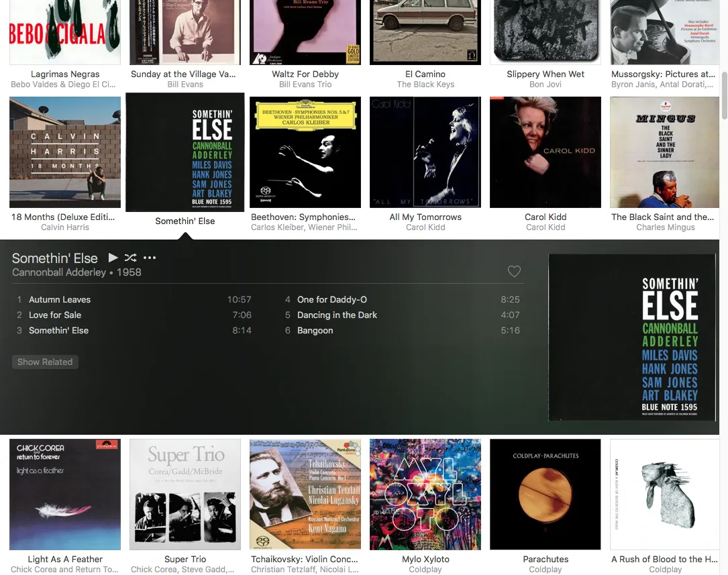
Task: Open Parachutes album cover
Action: [x=545, y=494]
